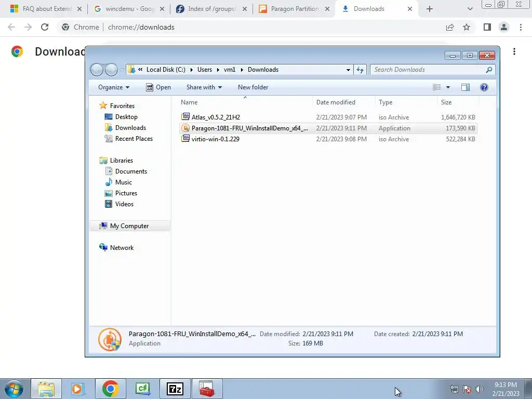Select the Atlas_v0.5.2_21H2 iso file icon
Image resolution: width=532 pixels, height=399 pixels.
pyautogui.click(x=185, y=117)
